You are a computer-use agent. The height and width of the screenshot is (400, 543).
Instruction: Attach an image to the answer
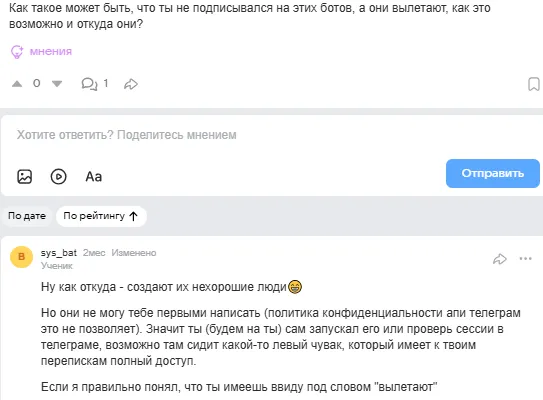tap(25, 177)
